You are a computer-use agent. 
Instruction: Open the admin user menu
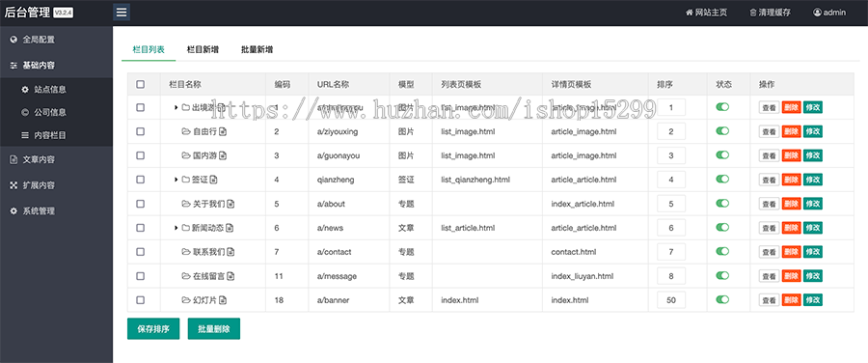pos(829,13)
